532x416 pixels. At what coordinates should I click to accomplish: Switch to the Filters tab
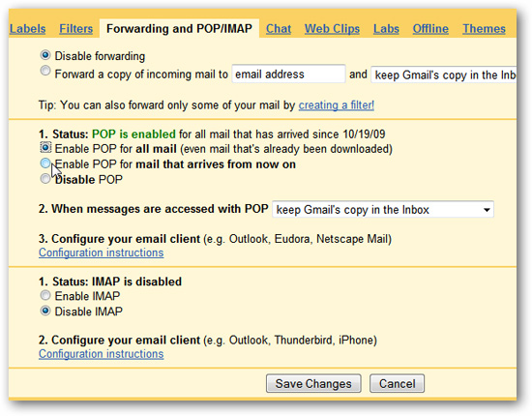pyautogui.click(x=76, y=29)
